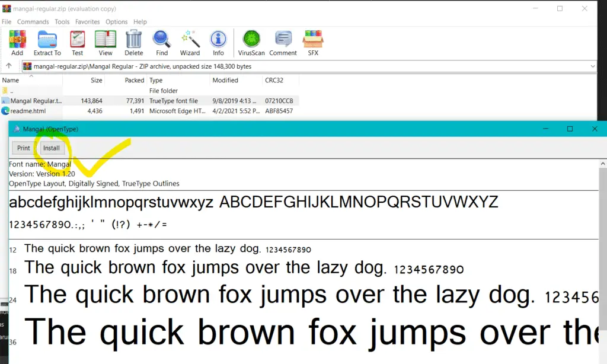Start VirusScan on the archive

pos(251,41)
